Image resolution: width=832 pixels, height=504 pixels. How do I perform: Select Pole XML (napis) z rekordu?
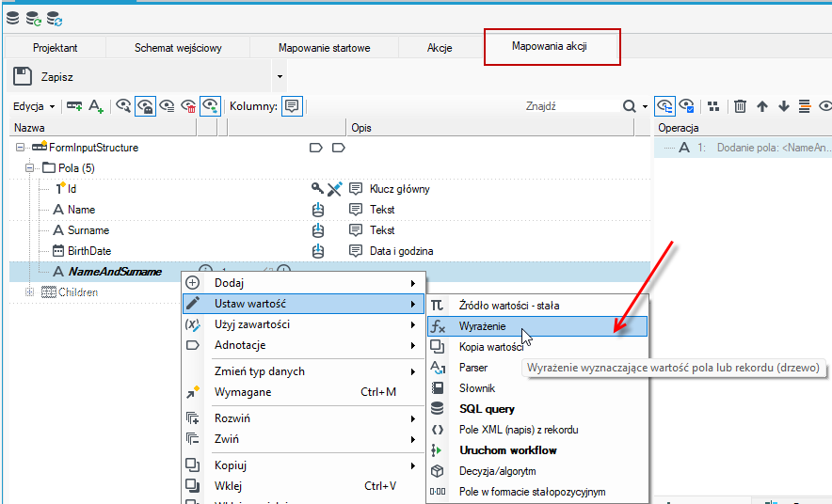[x=537, y=430]
